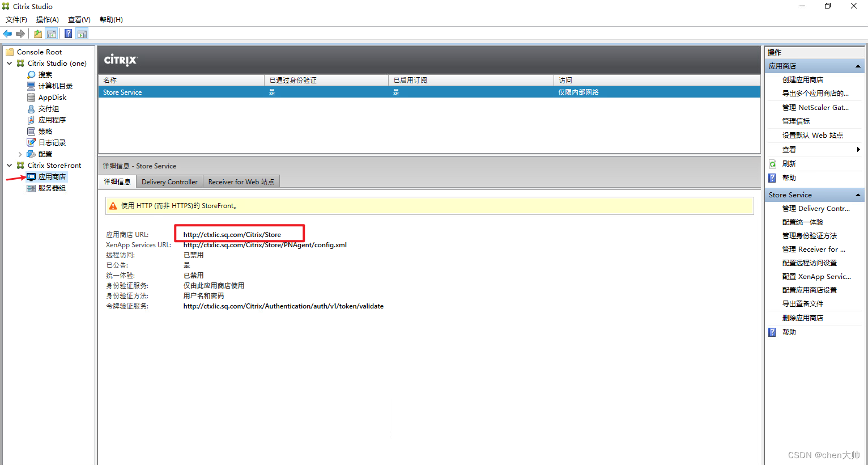
Task: Click the 管理身份验证方法 action
Action: click(x=810, y=236)
